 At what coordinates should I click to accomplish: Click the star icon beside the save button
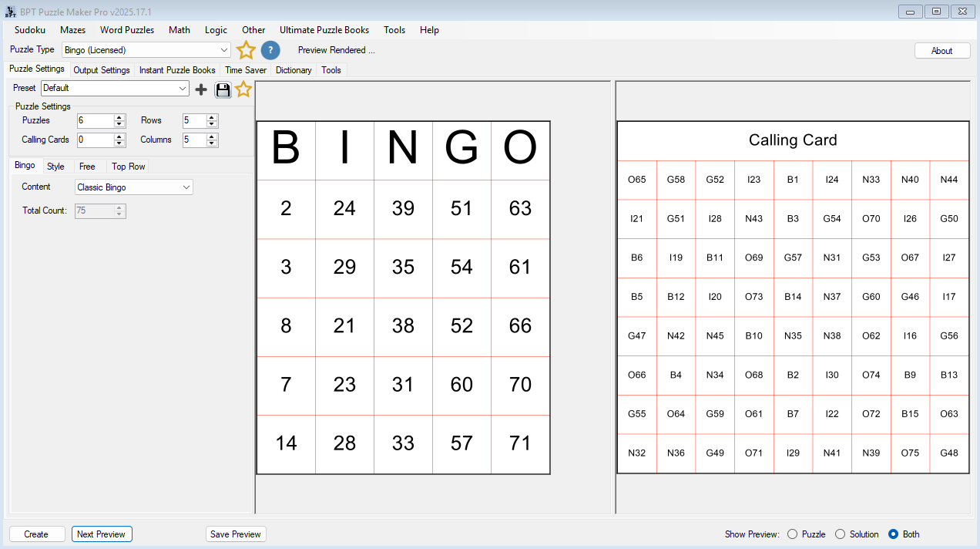(243, 89)
